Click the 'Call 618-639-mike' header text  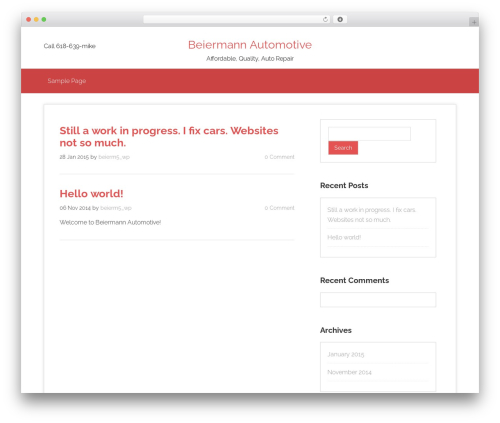click(70, 46)
